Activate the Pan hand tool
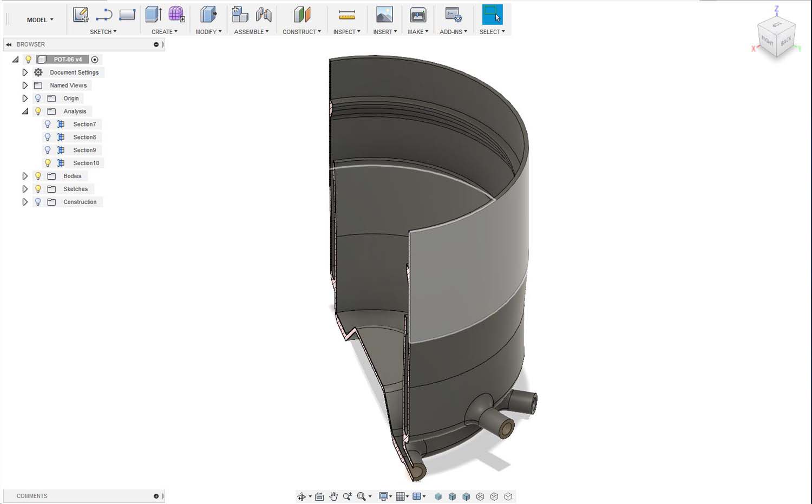 coord(333,496)
